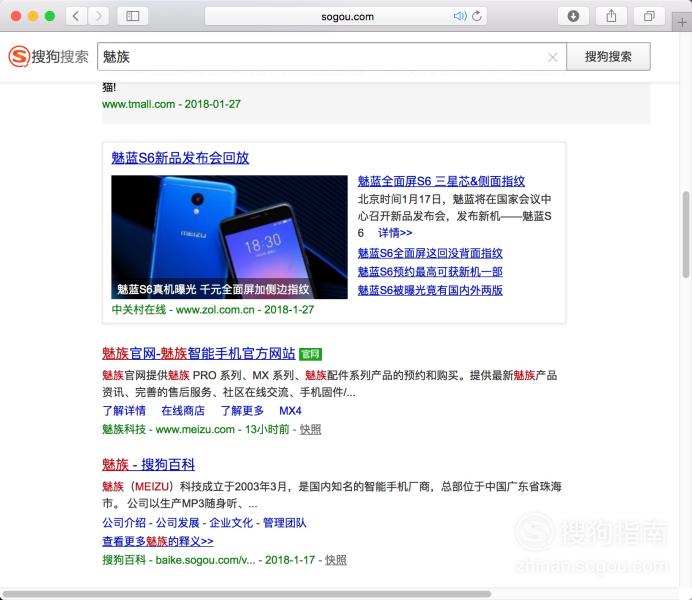The image size is (692, 600).
Task: Click the 在线商店 sublink
Action: coord(183,411)
